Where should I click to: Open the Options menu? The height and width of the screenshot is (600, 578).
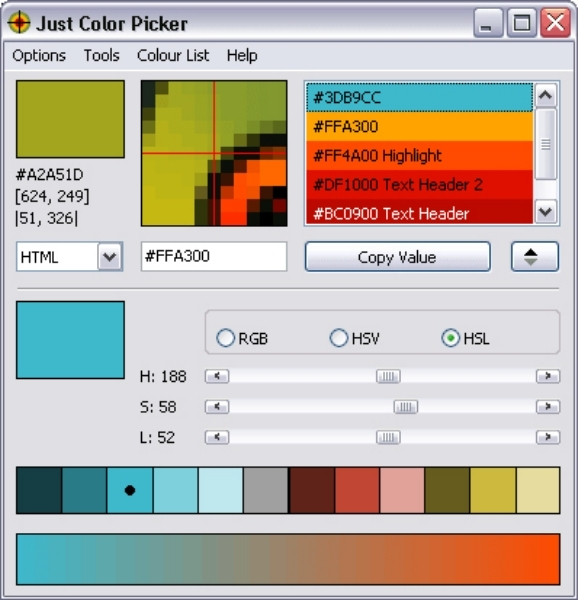coord(39,55)
